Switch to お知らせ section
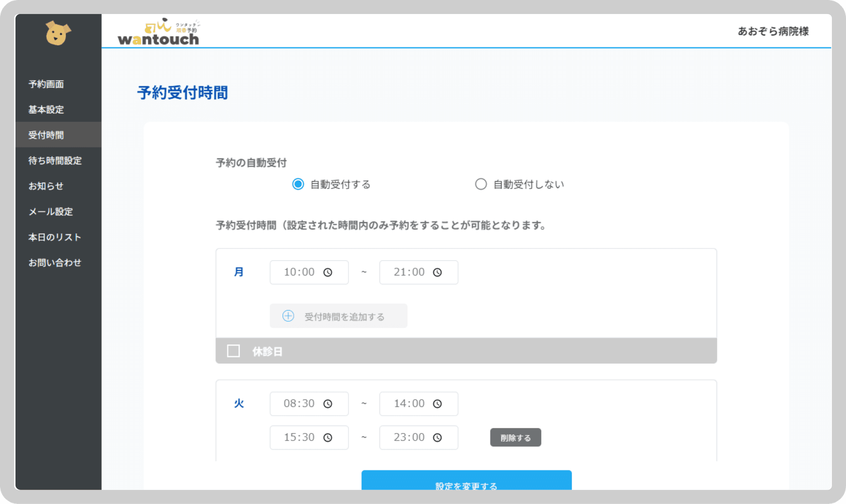Viewport: 846px width, 504px height. [x=45, y=185]
